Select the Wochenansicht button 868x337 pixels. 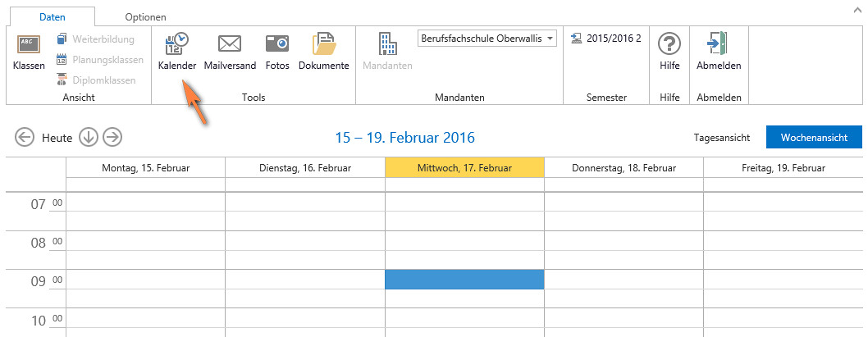813,138
